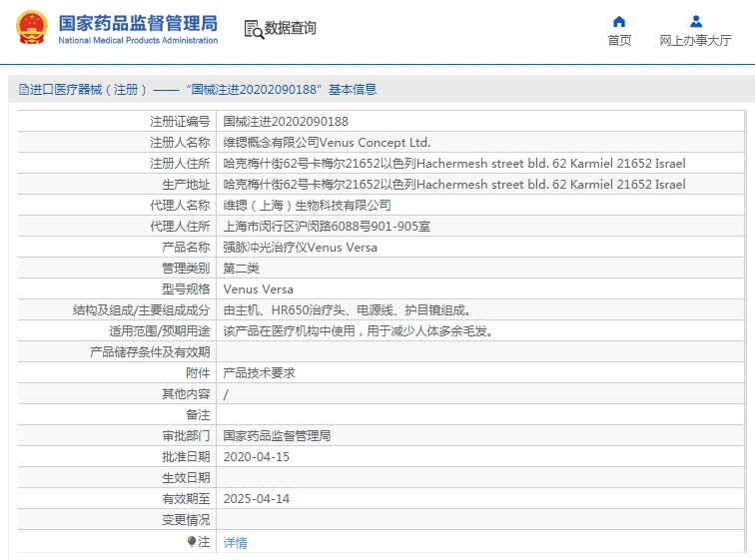Click the 管理类别 row label
Image resolution: width=755 pixels, height=560 pixels.
coord(186,268)
